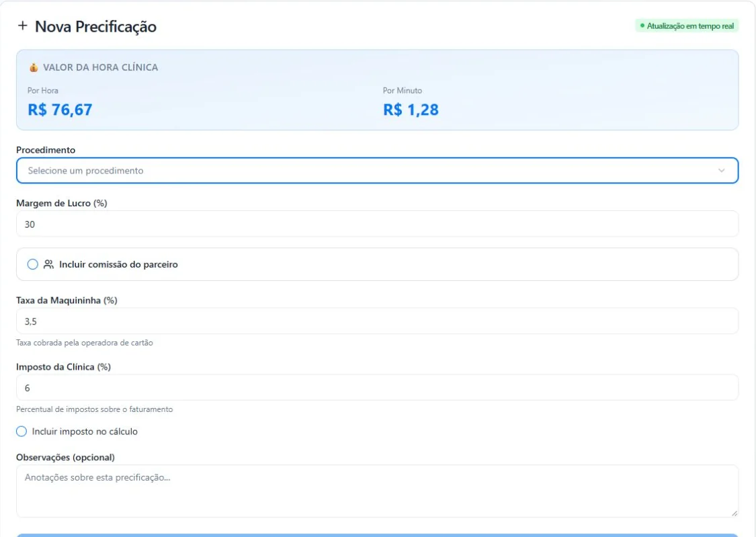Click the Incluir comissão do parceiro label
This screenshot has height=537, width=756.
click(118, 264)
